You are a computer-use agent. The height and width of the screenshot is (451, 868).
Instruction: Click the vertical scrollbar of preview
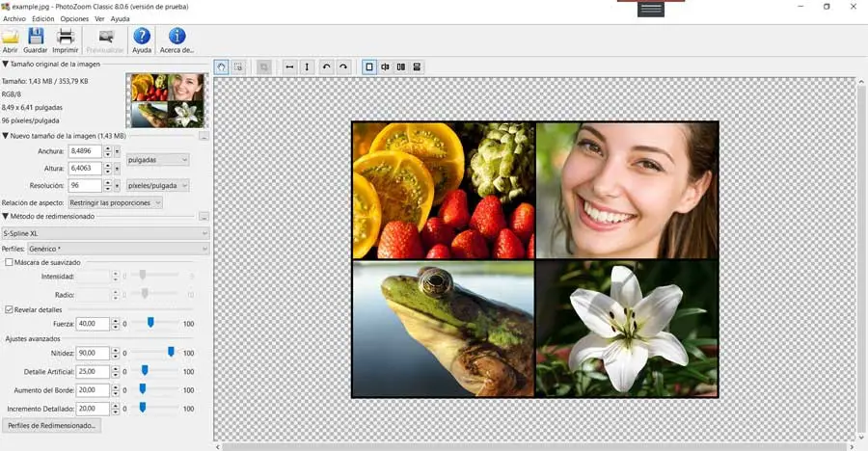861,259
